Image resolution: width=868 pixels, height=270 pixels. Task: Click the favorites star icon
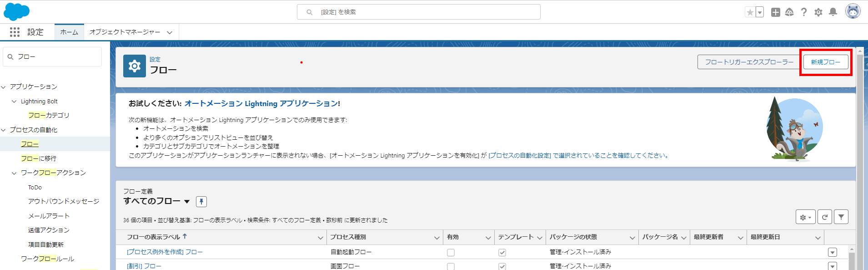750,12
